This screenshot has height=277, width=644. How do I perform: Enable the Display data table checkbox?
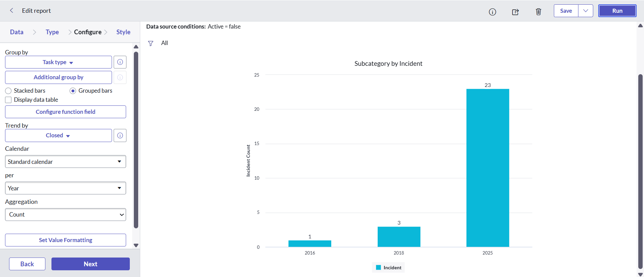coord(8,100)
